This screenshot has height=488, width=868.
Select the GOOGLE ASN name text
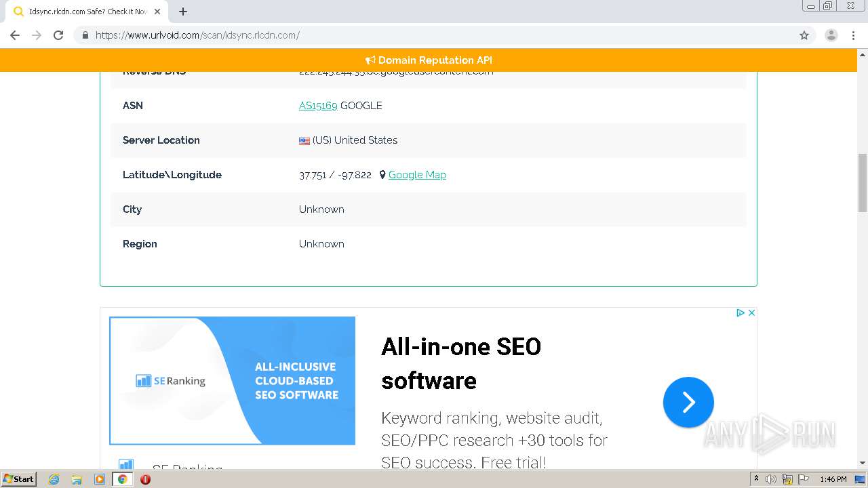361,106
